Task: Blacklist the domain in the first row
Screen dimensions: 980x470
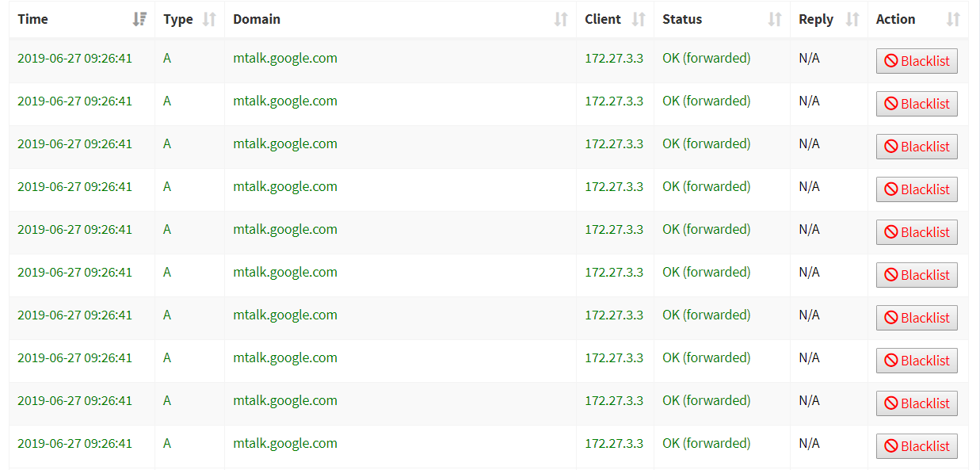Action: click(917, 60)
